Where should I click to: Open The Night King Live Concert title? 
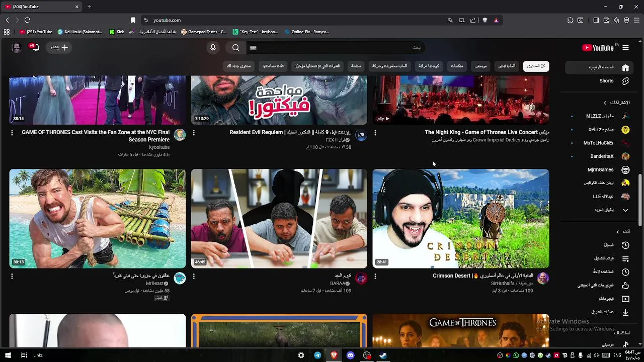click(487, 132)
